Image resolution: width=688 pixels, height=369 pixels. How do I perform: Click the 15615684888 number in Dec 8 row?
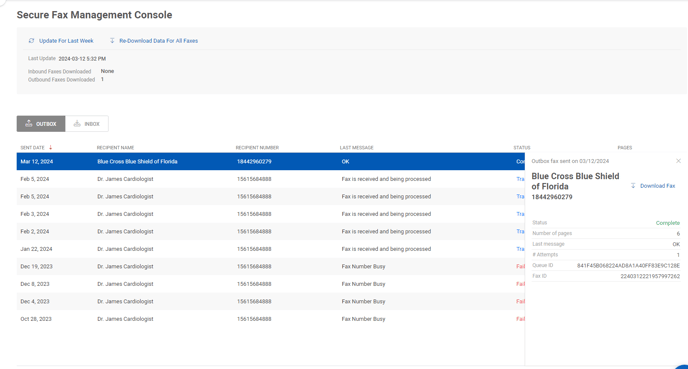254,284
